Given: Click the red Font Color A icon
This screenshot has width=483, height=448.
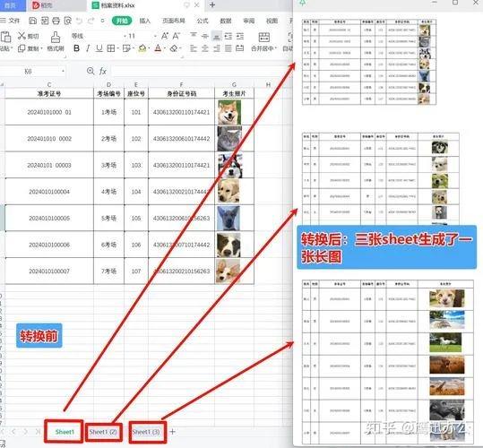Looking at the screenshot, I should (158, 48).
